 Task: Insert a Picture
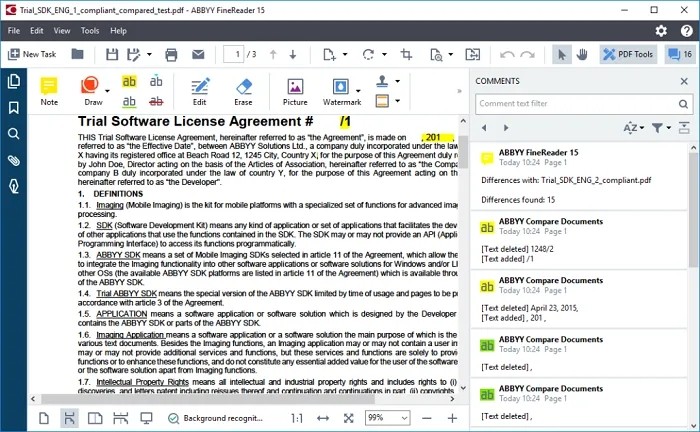click(295, 91)
